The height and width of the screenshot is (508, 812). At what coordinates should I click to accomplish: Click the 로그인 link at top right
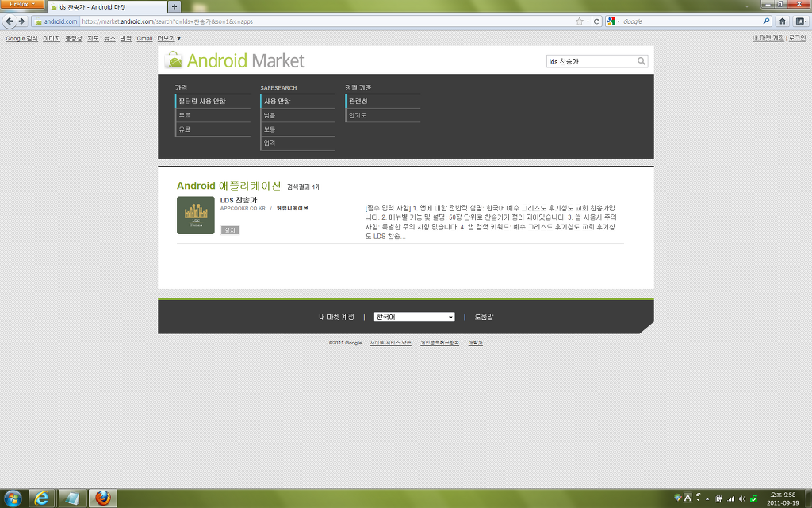798,38
